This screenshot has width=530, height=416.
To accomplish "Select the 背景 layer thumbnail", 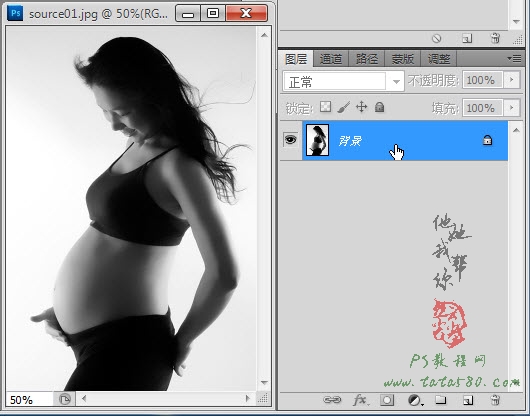I will pos(317,140).
